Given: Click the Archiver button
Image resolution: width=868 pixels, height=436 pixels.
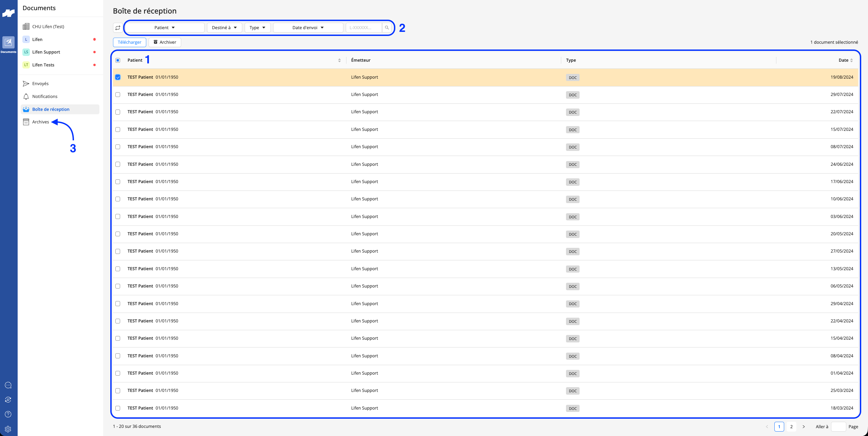Looking at the screenshot, I should pyautogui.click(x=165, y=42).
